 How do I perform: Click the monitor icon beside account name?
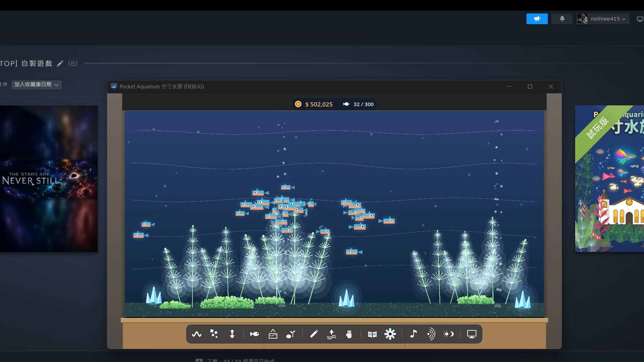click(x=640, y=19)
